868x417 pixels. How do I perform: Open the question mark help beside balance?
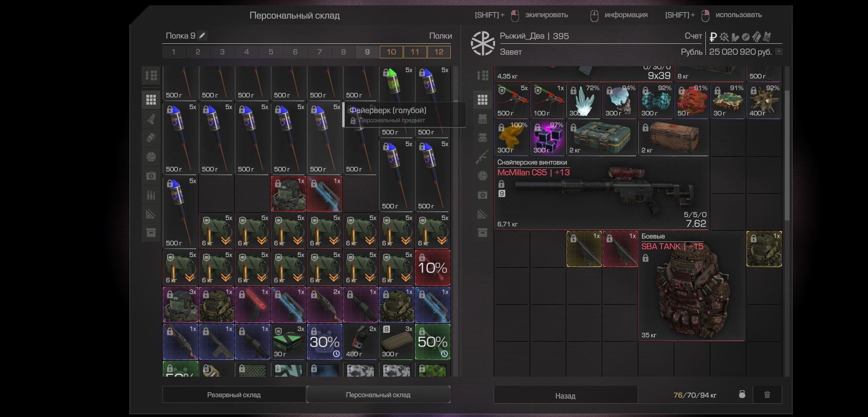point(779,52)
